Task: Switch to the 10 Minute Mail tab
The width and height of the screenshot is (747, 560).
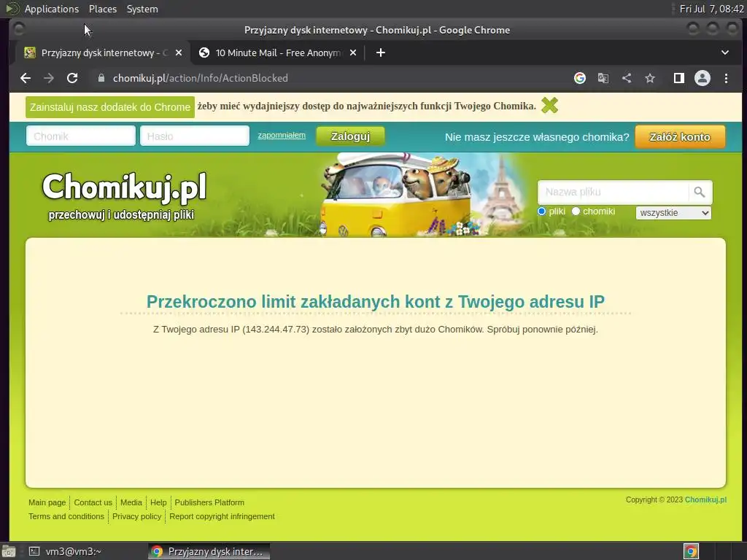Action: (x=278, y=52)
